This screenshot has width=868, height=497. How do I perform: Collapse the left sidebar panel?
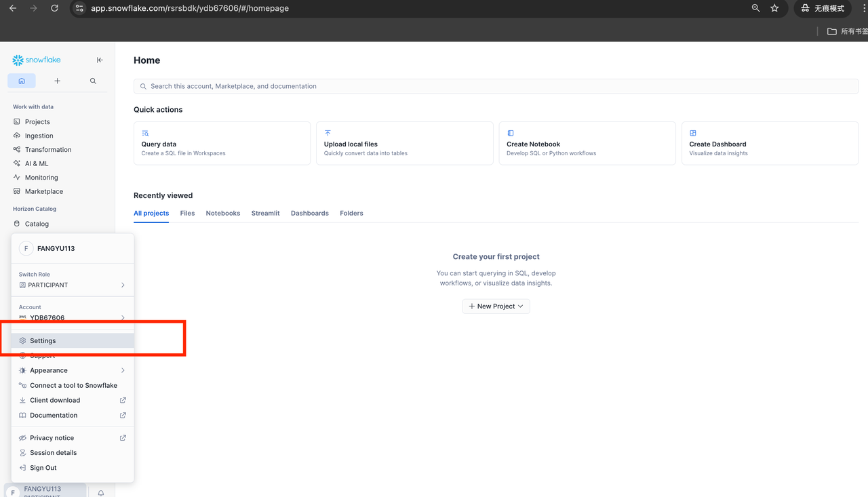pos(100,60)
